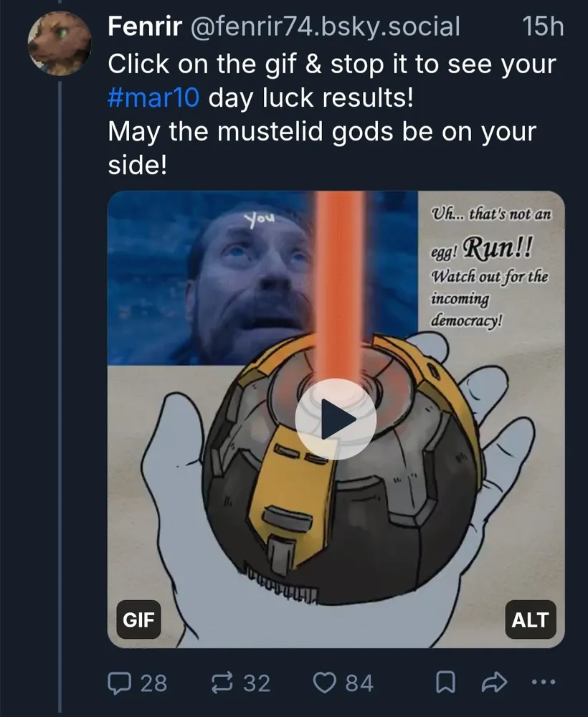Click the 32 reposts count
588x717 pixels.
pyautogui.click(x=257, y=683)
